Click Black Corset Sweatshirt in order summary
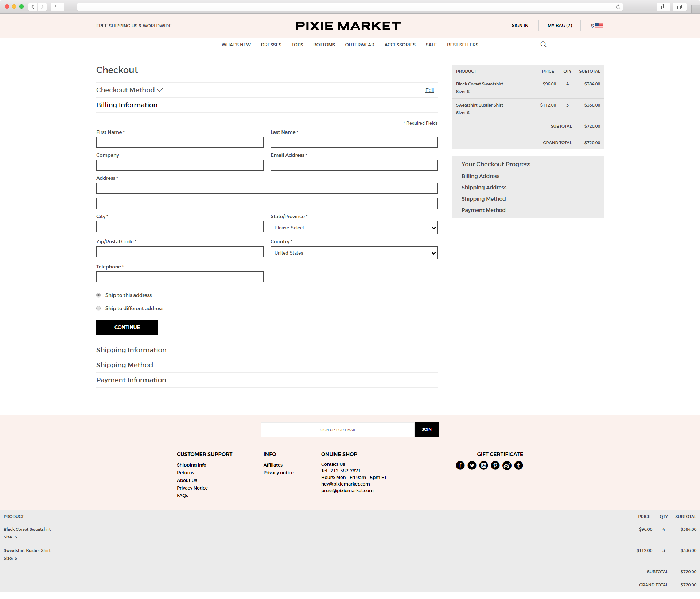The width and height of the screenshot is (700, 599). coord(479,84)
